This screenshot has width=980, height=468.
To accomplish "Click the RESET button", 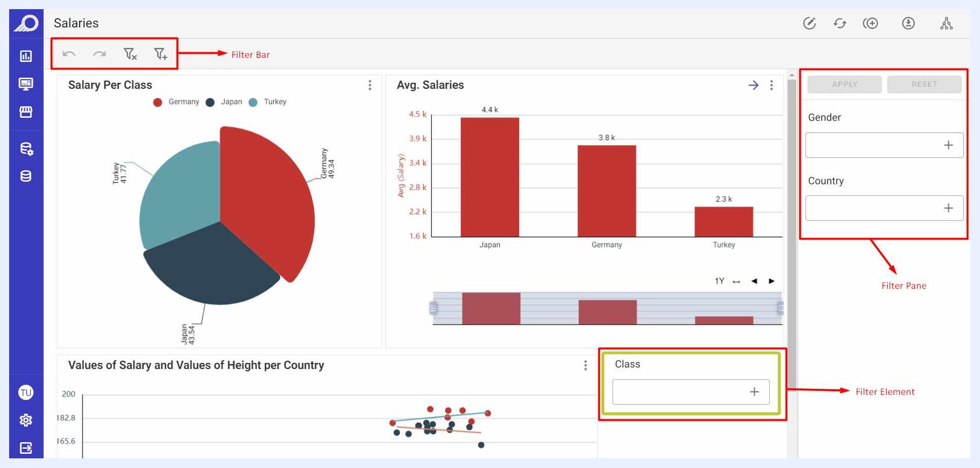I will tap(924, 84).
